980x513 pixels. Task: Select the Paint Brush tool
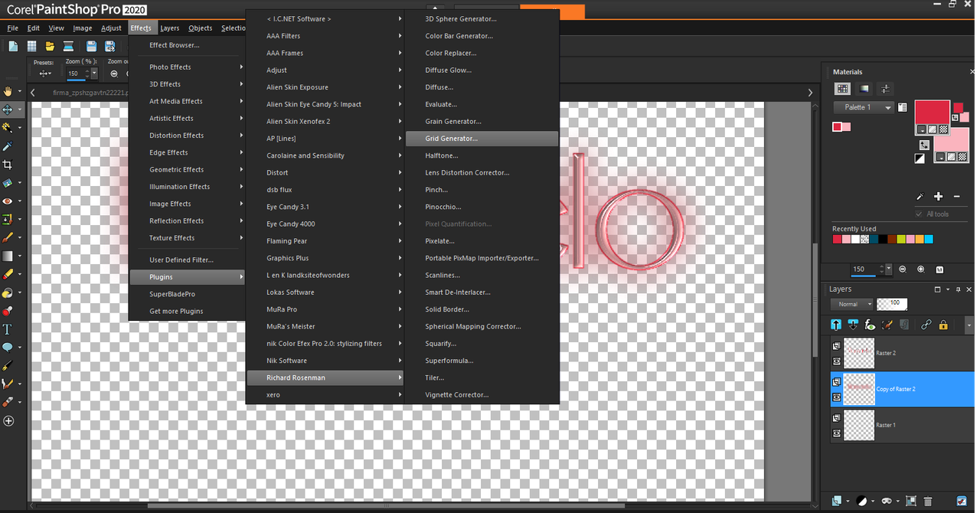(8, 238)
